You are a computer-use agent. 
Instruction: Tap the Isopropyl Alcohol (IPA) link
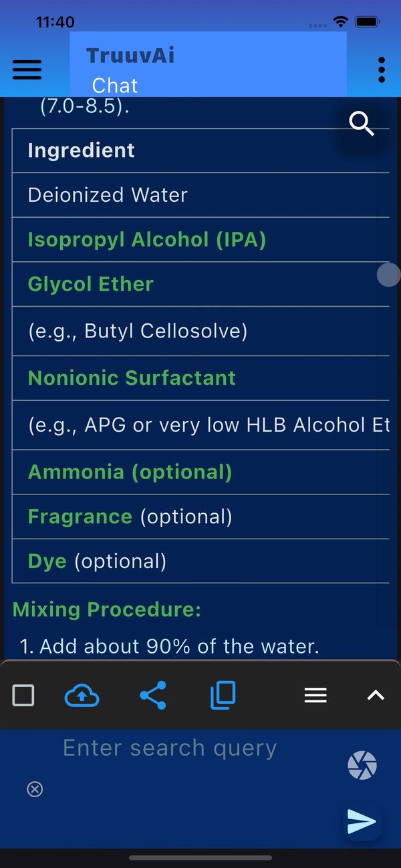[x=147, y=239]
